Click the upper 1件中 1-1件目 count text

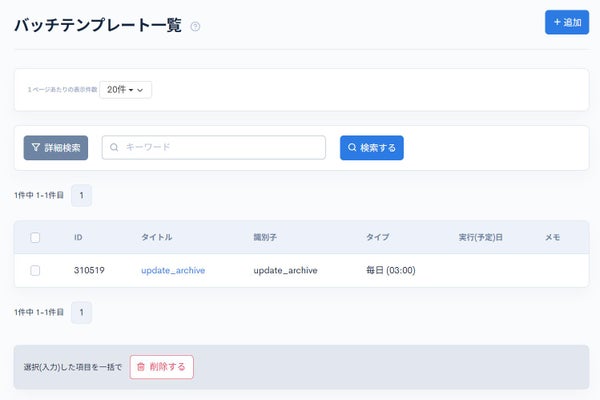pyautogui.click(x=39, y=195)
